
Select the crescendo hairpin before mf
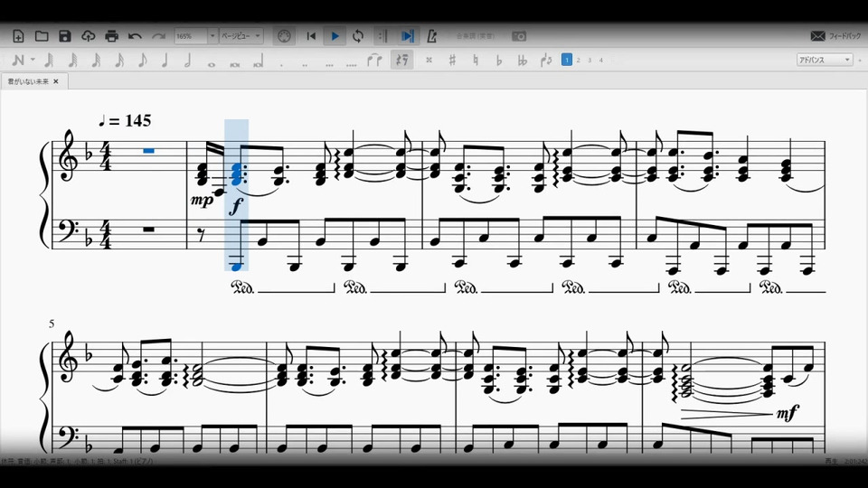pyautogui.click(x=726, y=413)
